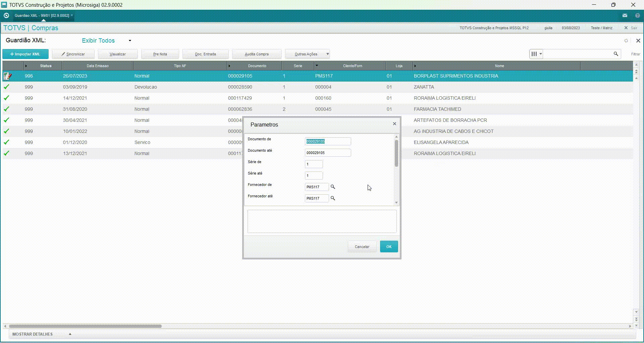Click the Parametros description text area
The height and width of the screenshot is (343, 644).
click(x=322, y=222)
